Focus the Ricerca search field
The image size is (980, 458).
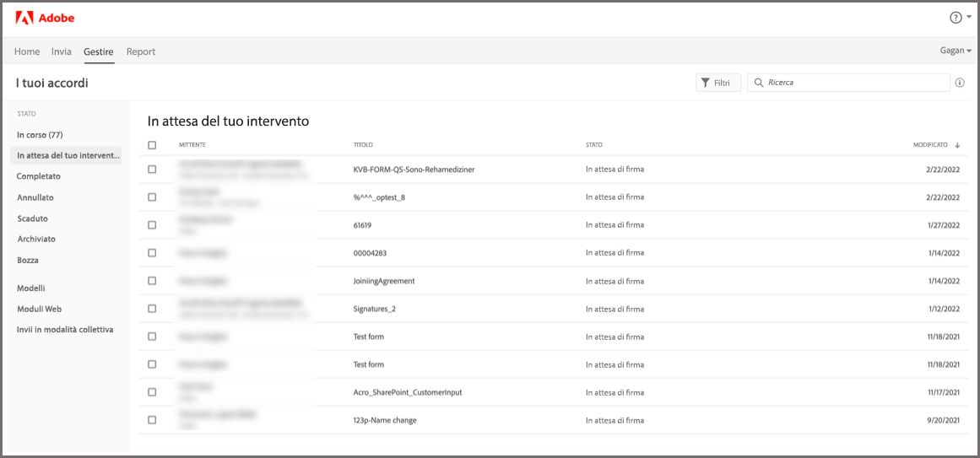coord(849,83)
